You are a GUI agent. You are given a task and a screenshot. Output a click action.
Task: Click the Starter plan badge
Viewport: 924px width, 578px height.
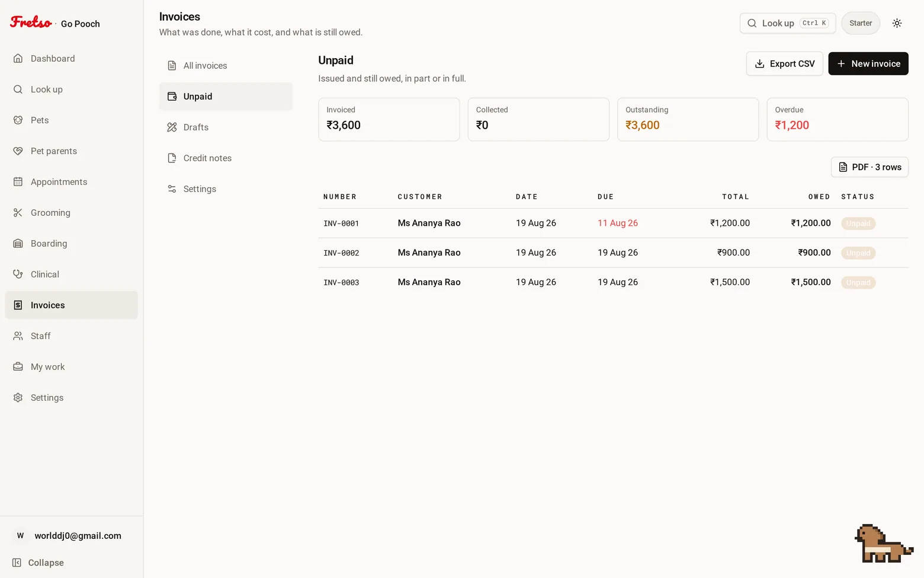click(861, 23)
